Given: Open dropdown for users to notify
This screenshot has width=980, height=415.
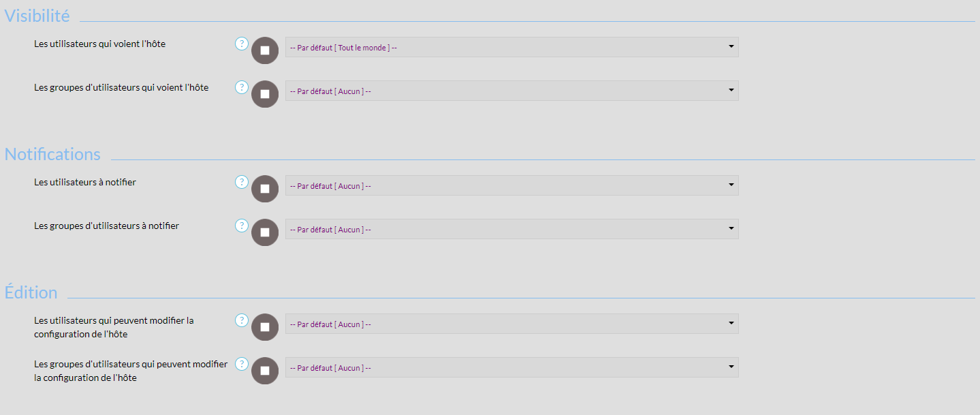Looking at the screenshot, I should coord(511,185).
